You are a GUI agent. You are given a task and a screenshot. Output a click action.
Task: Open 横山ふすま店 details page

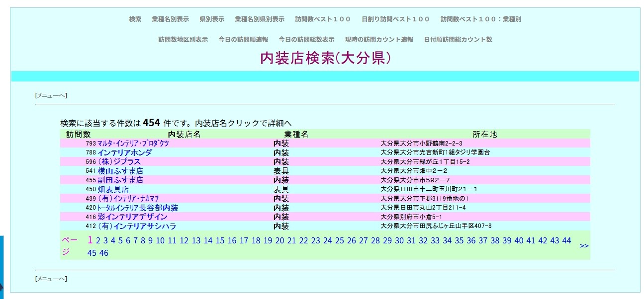[x=120, y=171]
